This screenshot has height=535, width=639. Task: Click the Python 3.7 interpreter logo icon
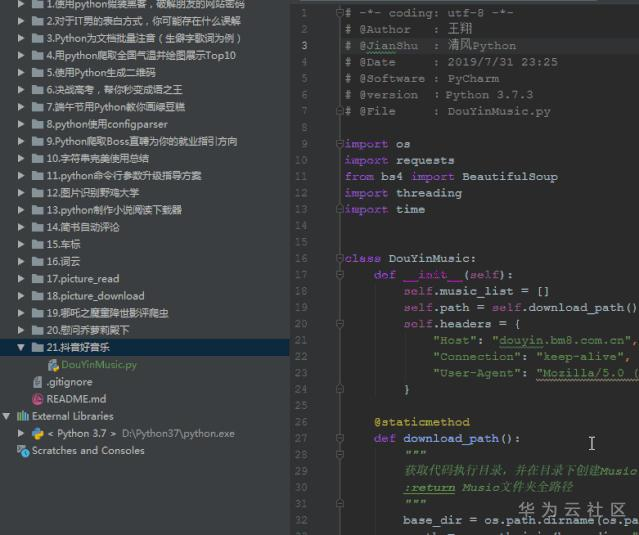click(x=38, y=433)
